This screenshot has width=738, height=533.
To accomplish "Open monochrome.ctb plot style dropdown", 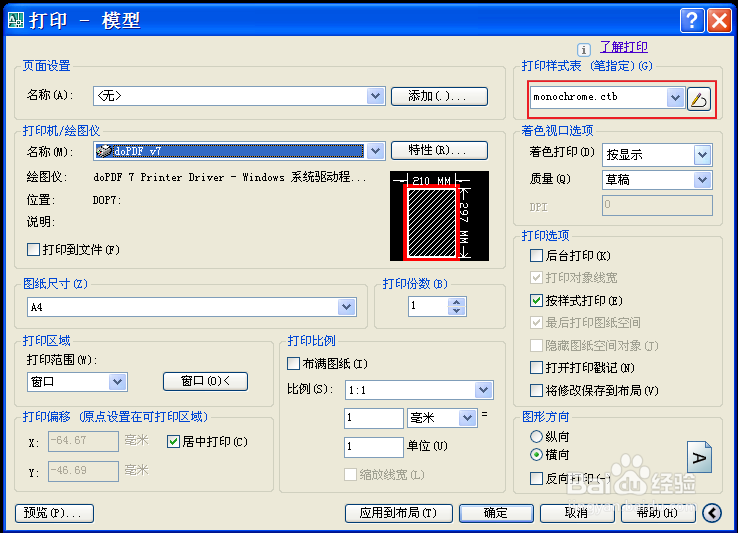I will click(x=675, y=97).
